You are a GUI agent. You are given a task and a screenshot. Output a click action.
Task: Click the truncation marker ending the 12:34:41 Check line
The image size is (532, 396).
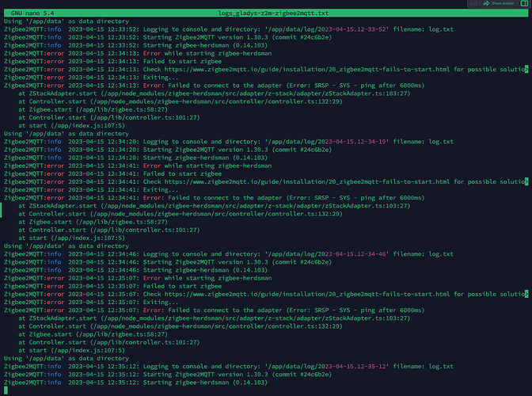coord(526,181)
